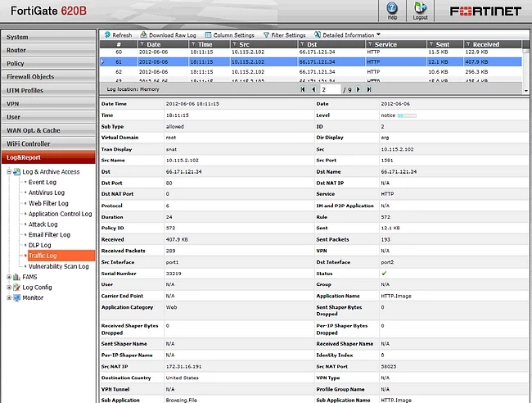Expand the Log Config tree node
532x403 pixels.
[9, 288]
